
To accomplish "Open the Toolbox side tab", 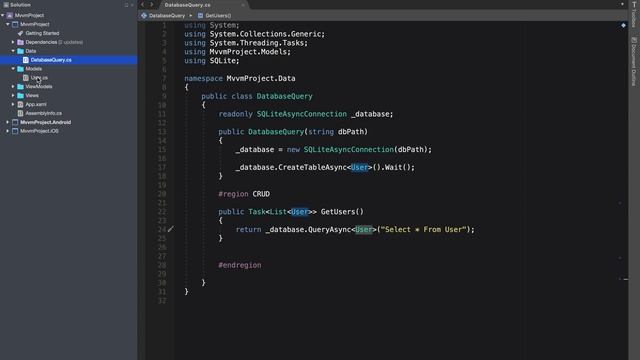I will tap(634, 15).
